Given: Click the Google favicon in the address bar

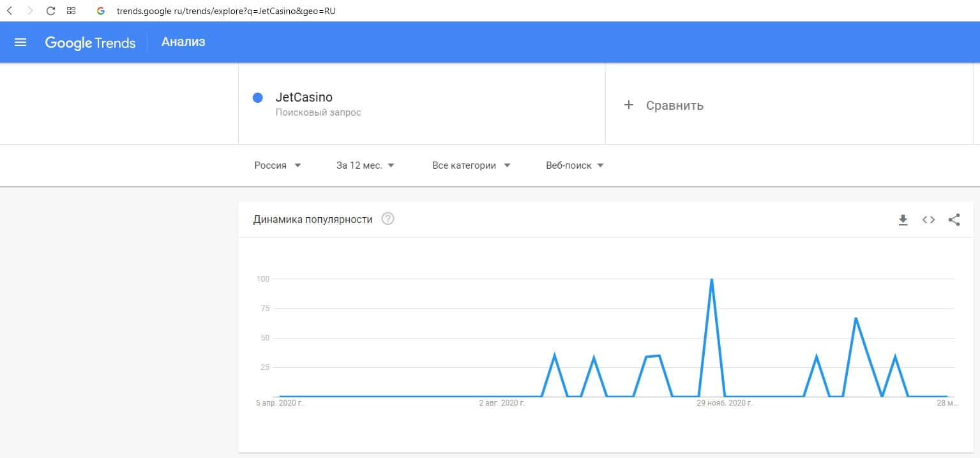Looking at the screenshot, I should coord(100,11).
